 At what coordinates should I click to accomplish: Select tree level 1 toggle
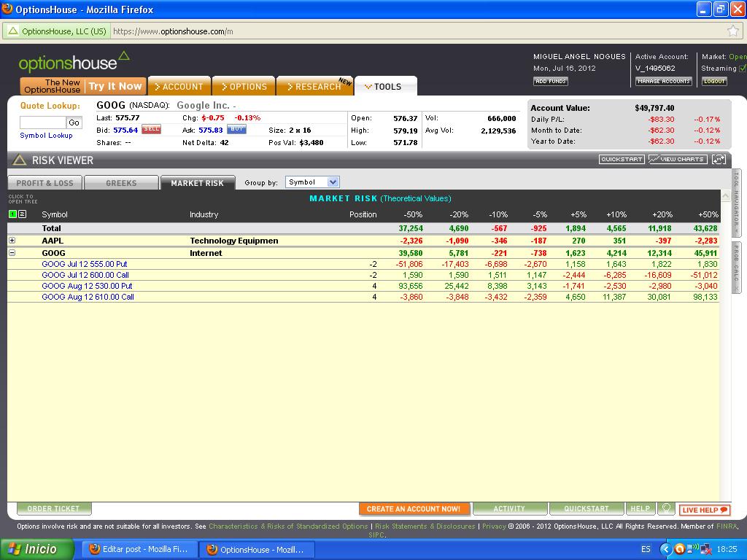(12, 214)
